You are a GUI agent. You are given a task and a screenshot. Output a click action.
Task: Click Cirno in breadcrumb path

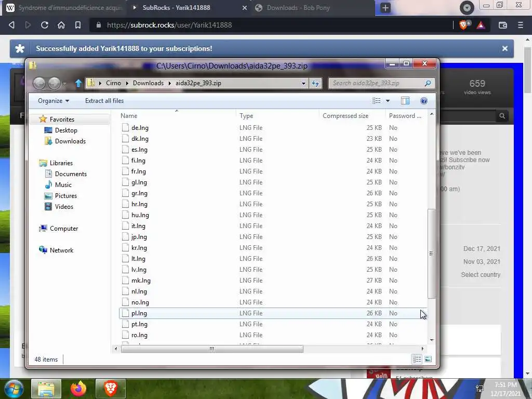tap(113, 83)
